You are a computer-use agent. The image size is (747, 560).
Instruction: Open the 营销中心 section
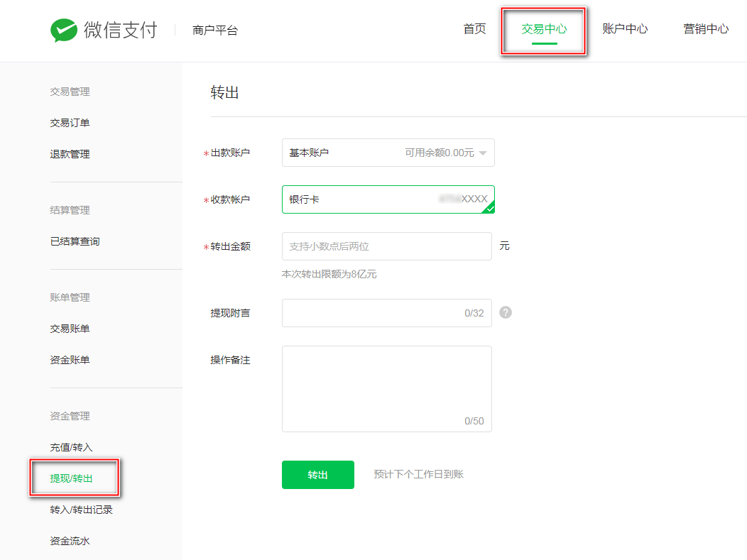click(x=705, y=29)
